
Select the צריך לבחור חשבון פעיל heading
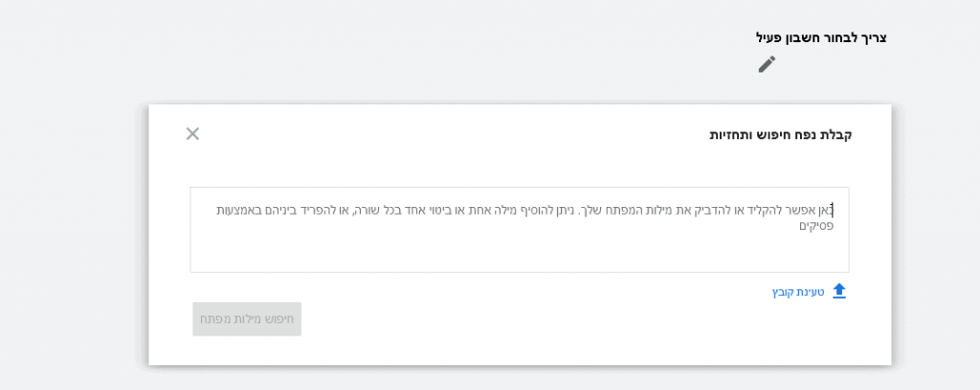820,37
